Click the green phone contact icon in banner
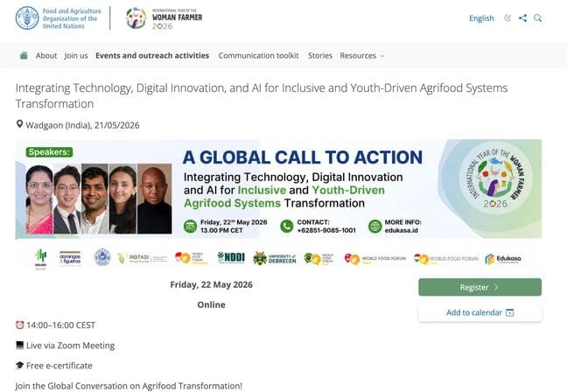Viewport: 567px width, 392px height. [286, 227]
